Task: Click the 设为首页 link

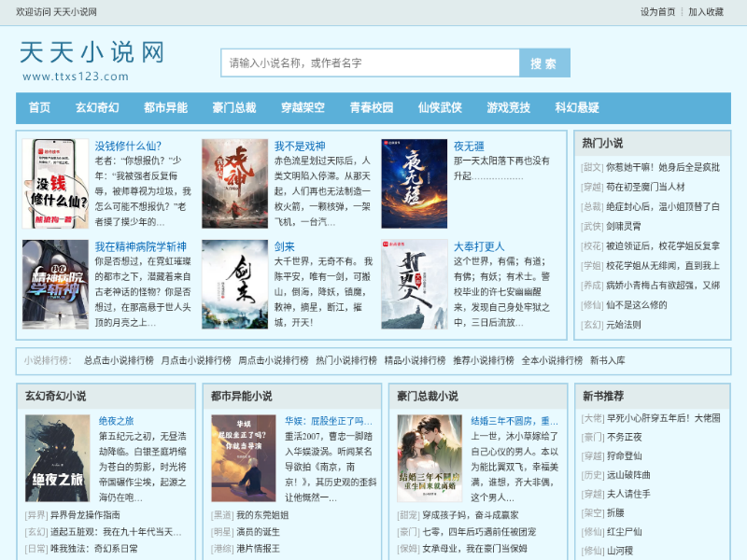Action: 657,12
